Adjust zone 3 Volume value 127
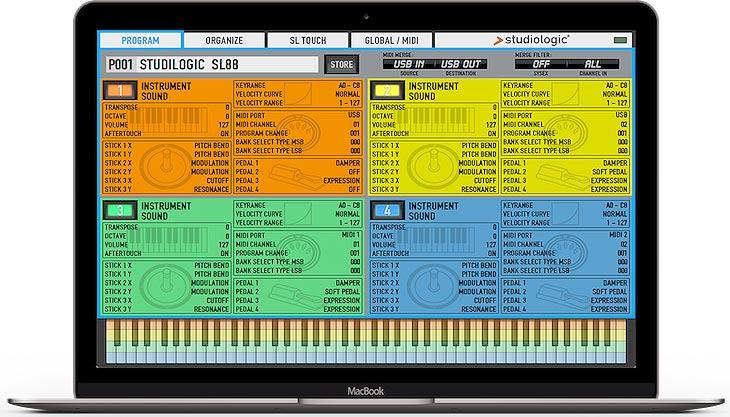The height and width of the screenshot is (417, 730). point(224,245)
